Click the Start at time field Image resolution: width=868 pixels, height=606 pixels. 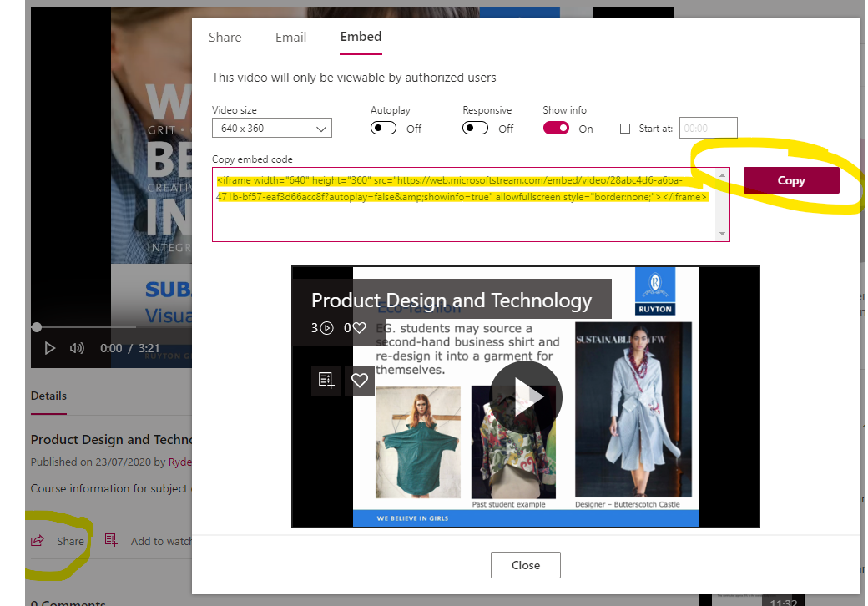click(x=708, y=128)
